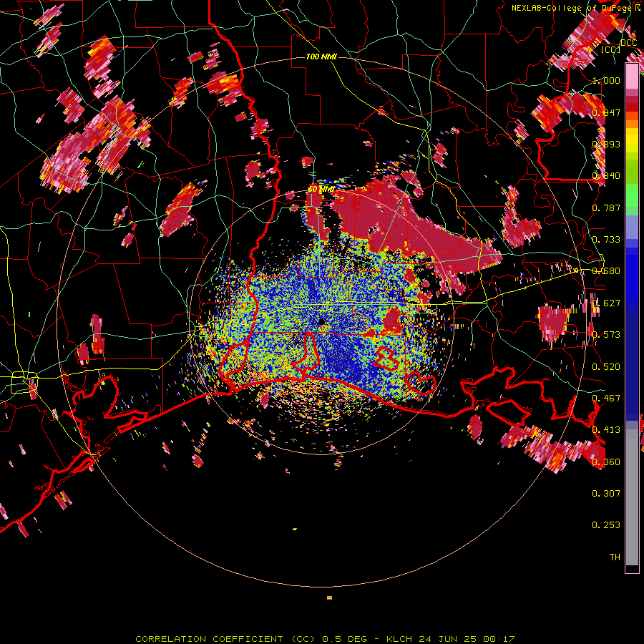Select the 0.840 color scale value
The width and height of the screenshot is (644, 644).
(x=606, y=176)
